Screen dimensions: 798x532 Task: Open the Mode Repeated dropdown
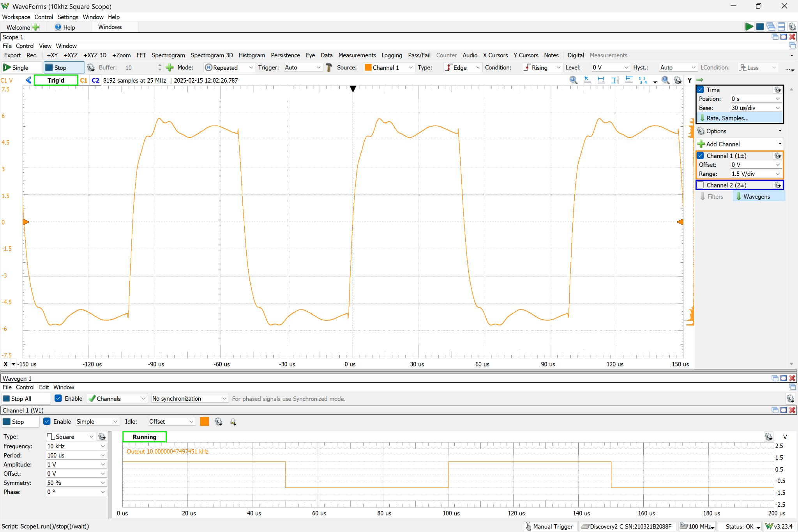[x=230, y=67]
